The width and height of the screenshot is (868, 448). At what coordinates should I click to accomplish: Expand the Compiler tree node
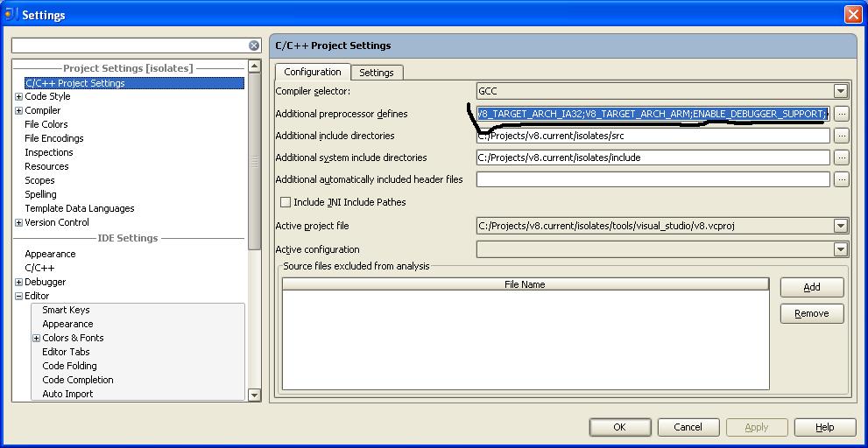point(18,110)
